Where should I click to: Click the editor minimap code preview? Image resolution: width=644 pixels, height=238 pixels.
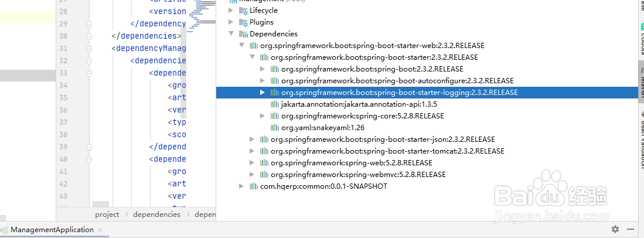click(201, 16)
